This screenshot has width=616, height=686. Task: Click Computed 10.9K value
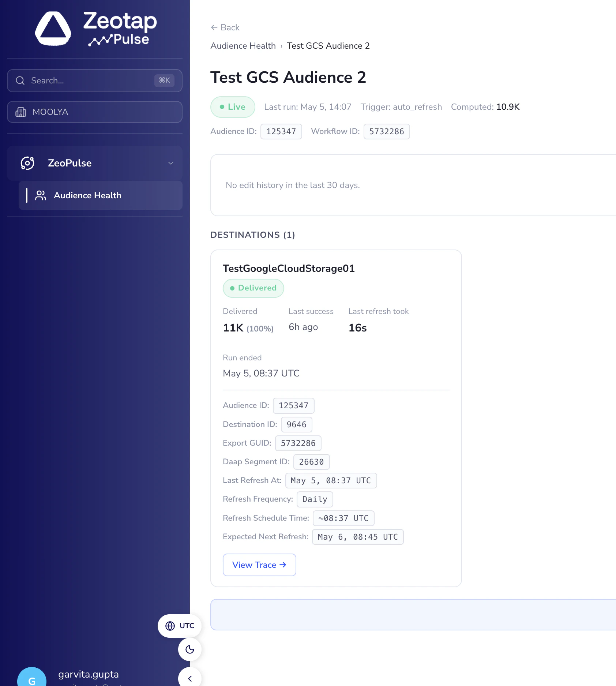tap(508, 107)
